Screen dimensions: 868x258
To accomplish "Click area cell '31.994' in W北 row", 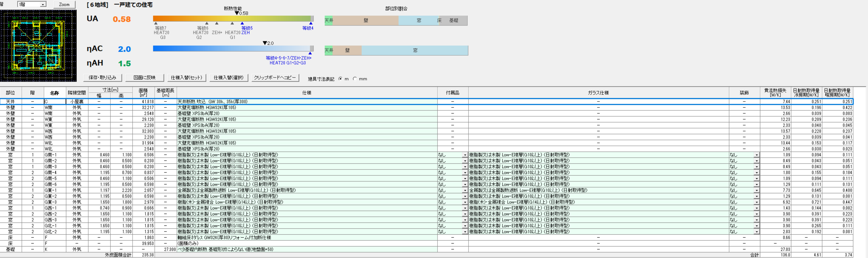I will 143,143.
